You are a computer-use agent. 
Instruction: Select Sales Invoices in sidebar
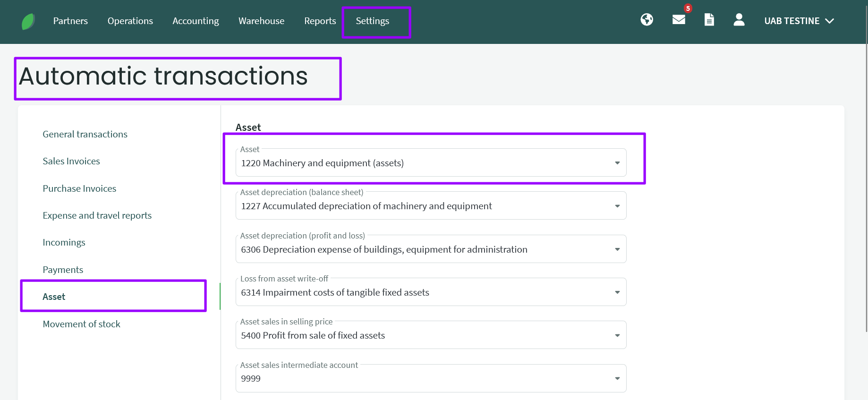click(71, 161)
